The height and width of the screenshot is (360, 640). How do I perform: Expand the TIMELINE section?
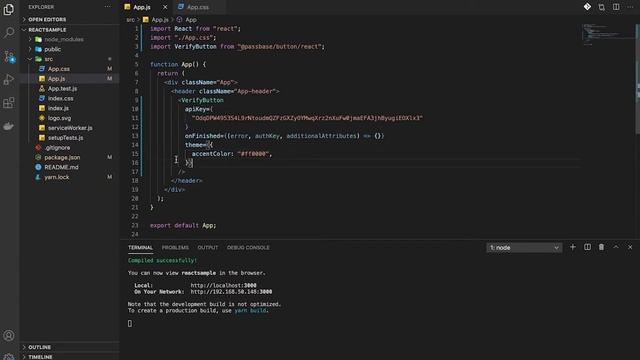69,356
